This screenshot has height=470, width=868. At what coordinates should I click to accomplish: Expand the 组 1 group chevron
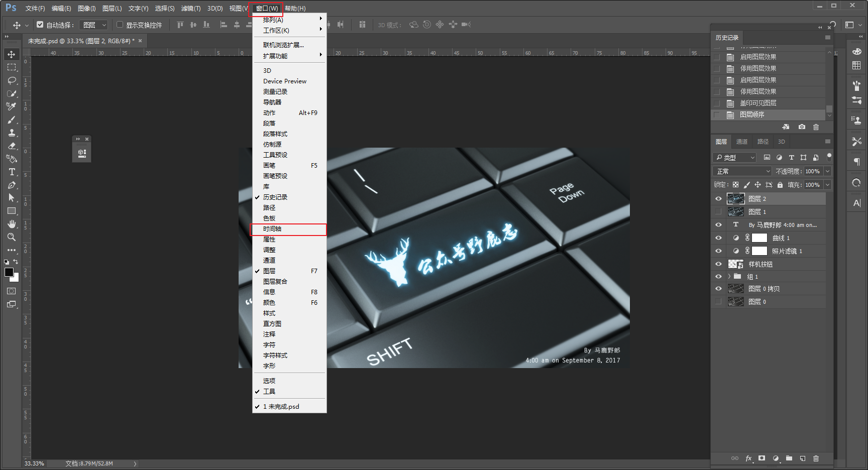[729, 277]
